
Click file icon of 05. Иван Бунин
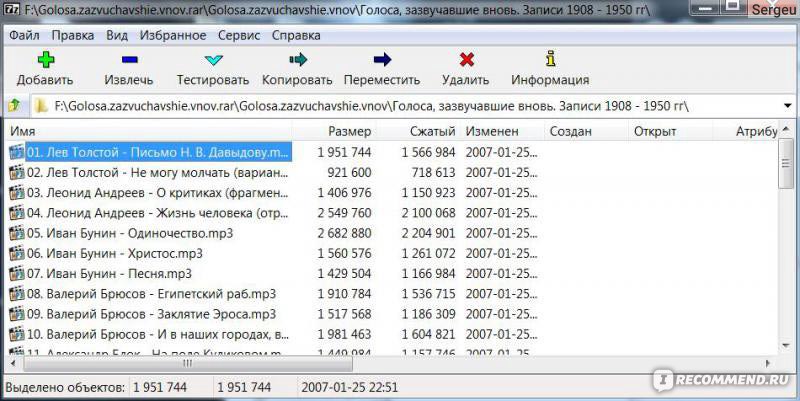click(17, 233)
